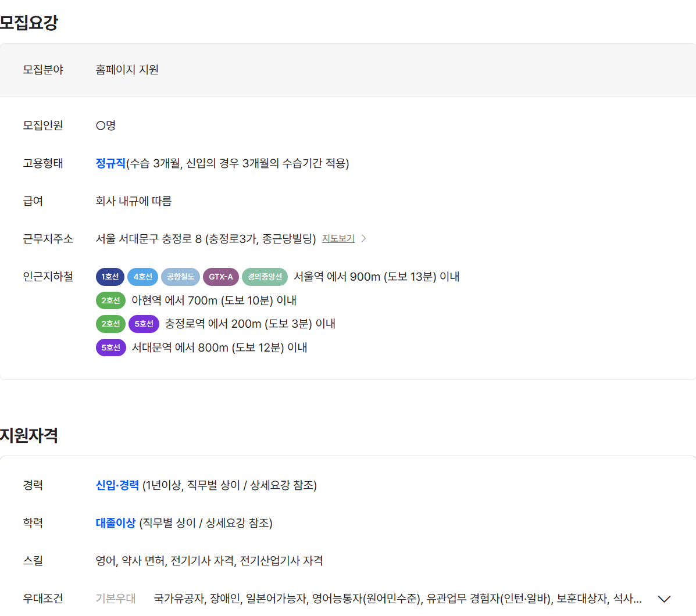The image size is (696, 616).
Task: Click the GTX-A line badge
Action: [220, 277]
